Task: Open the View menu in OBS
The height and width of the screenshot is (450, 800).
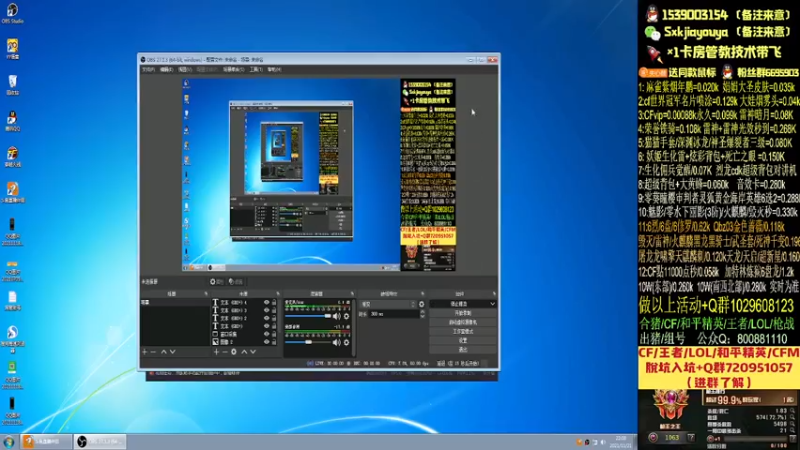Action: [x=185, y=69]
